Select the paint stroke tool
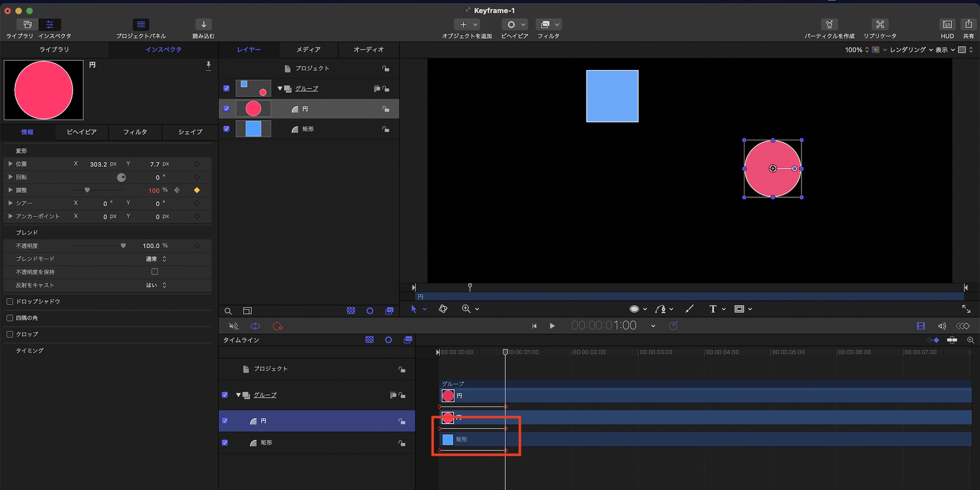The image size is (980, 490). (689, 309)
